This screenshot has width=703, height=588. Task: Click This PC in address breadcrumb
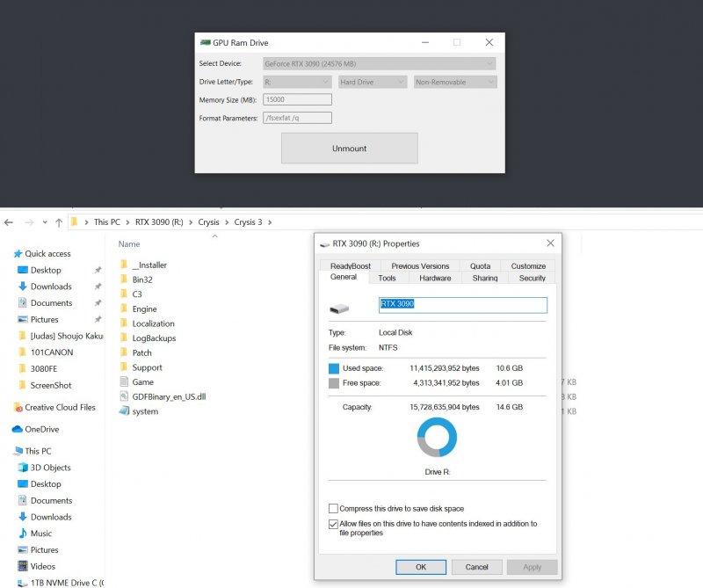click(x=106, y=222)
